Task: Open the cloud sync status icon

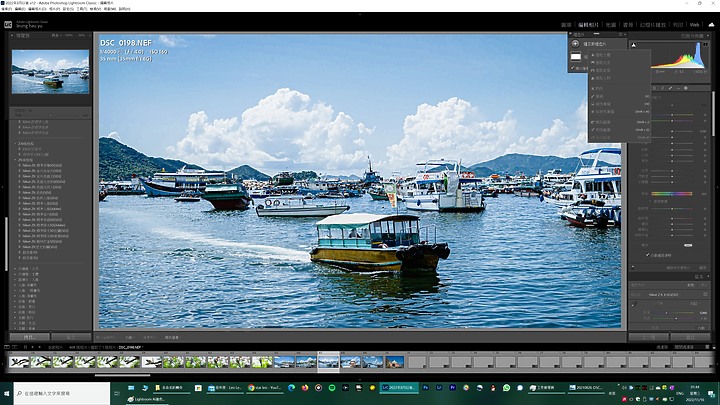Action: (x=711, y=24)
